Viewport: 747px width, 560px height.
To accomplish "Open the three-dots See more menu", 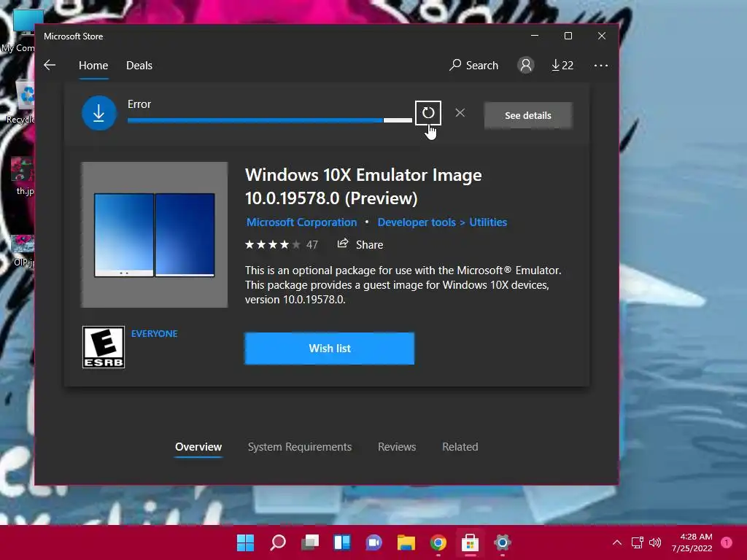I will pyautogui.click(x=601, y=65).
